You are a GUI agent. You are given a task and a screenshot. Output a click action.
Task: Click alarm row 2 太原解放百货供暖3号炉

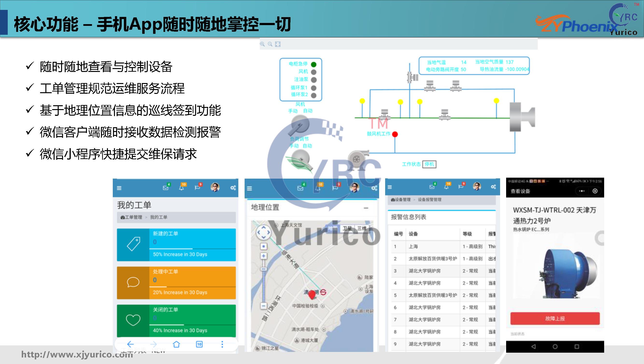pos(433,259)
